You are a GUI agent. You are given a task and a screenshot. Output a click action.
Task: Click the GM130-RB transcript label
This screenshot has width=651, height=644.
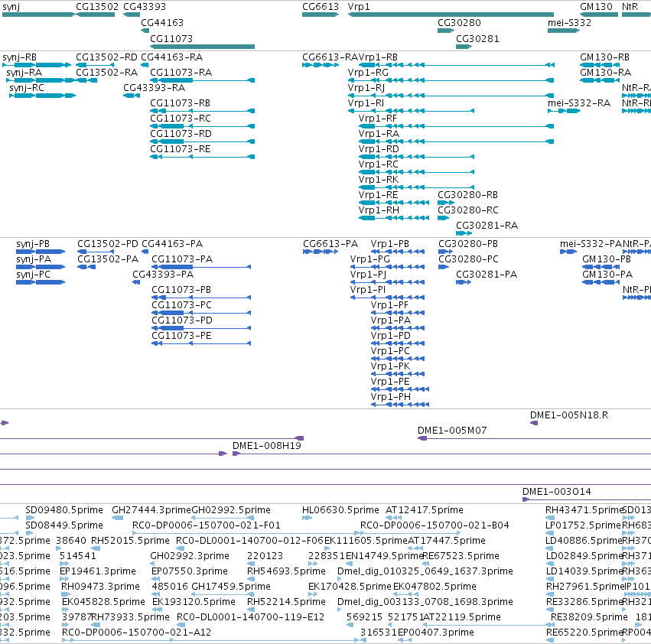[604, 57]
